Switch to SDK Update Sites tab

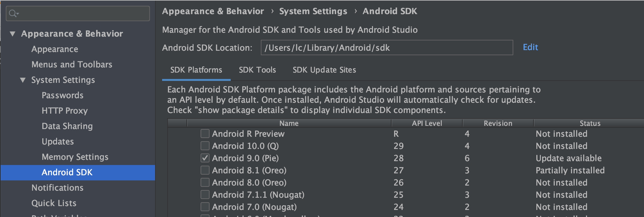[324, 70]
